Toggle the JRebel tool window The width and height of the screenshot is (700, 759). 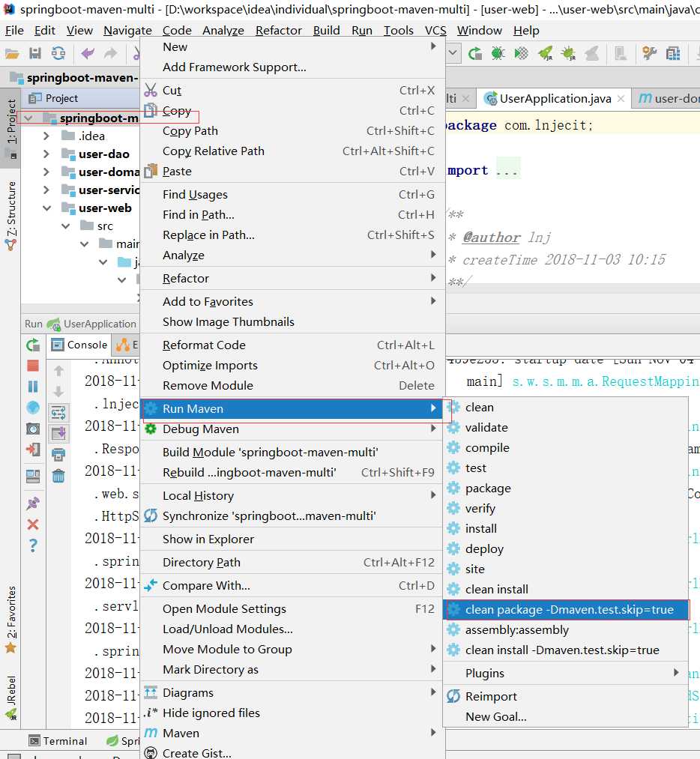10,697
